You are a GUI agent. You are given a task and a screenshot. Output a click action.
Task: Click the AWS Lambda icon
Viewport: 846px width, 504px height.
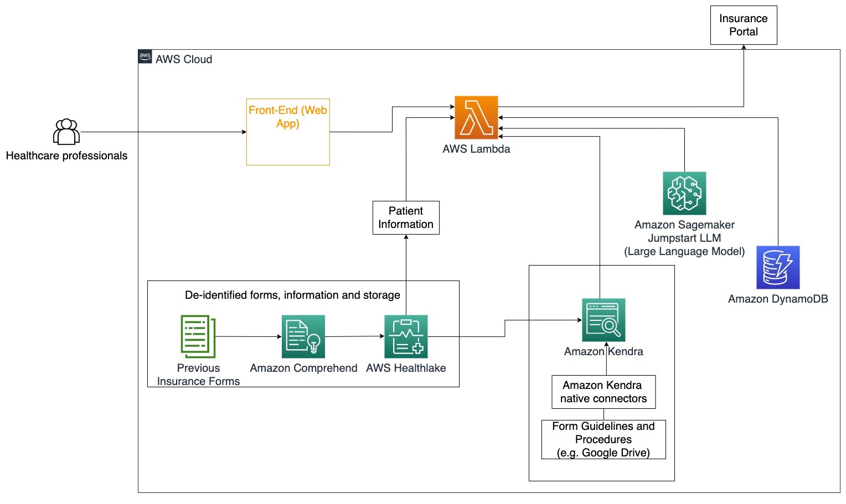point(476,117)
